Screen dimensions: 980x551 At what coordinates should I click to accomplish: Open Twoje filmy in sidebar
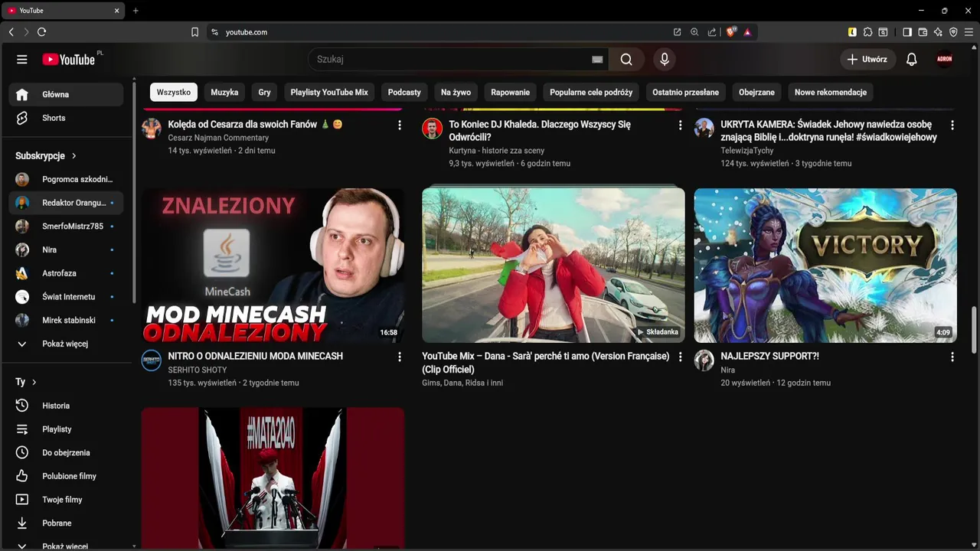pos(66,500)
